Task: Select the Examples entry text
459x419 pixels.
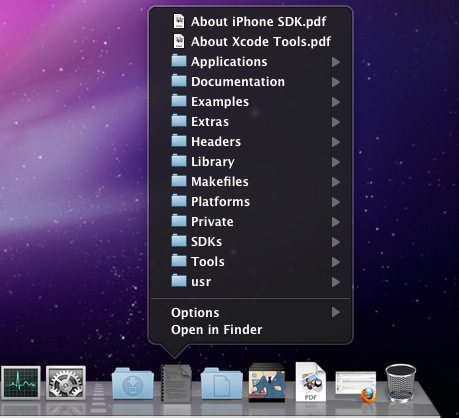Action: point(220,102)
